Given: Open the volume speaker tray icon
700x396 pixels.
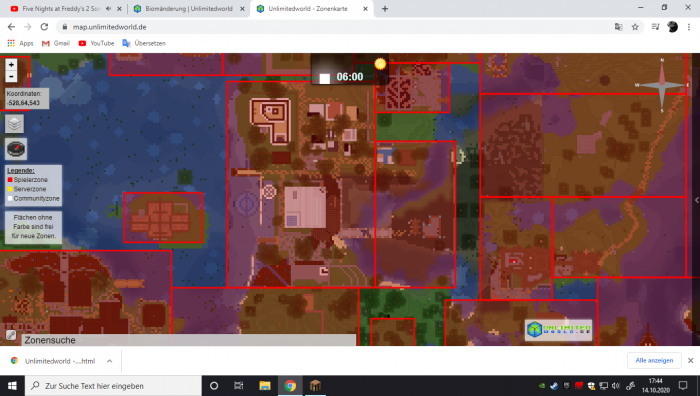Looking at the screenshot, I should [616, 386].
